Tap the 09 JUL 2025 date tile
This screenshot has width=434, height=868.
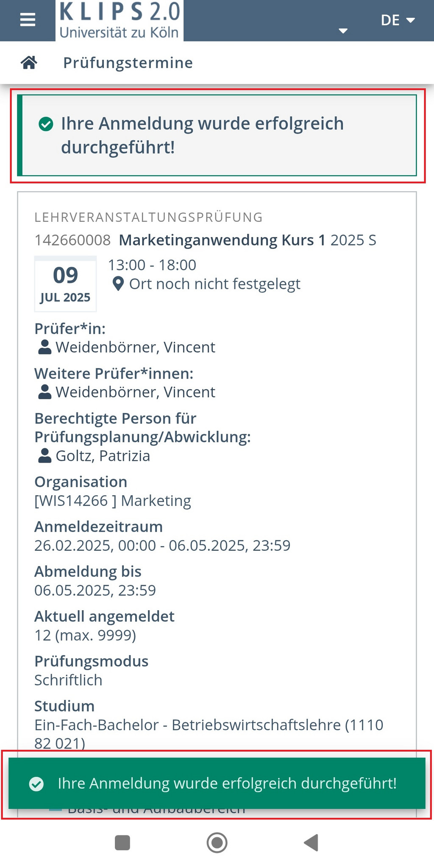click(x=65, y=284)
